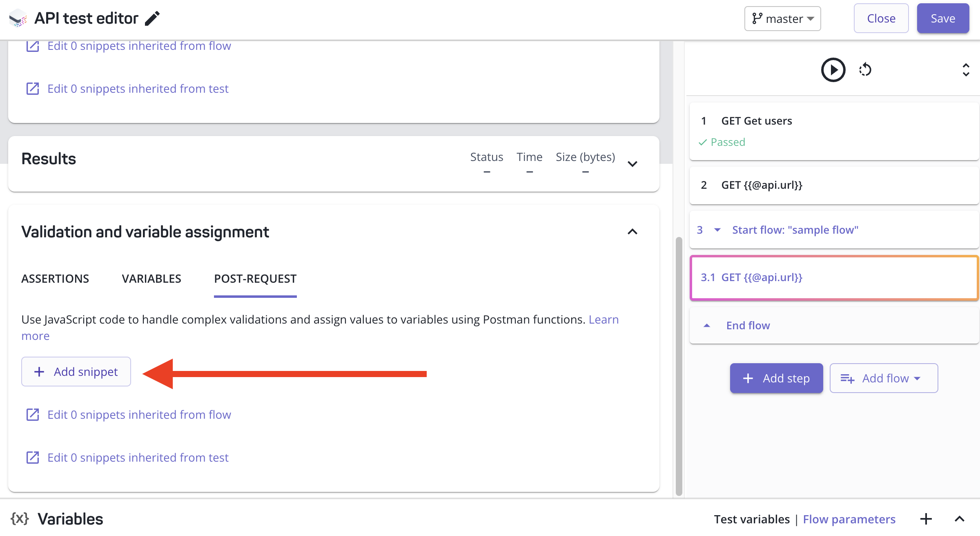Click the app logo in the header
980x536 pixels.
18,18
